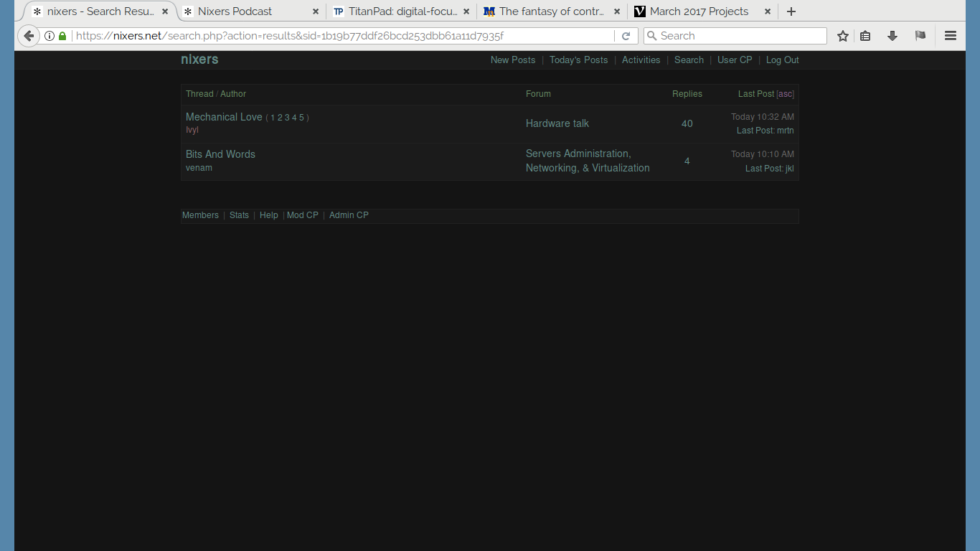Go to page 5 of Mechanical Love
The width and height of the screenshot is (980, 551).
(301, 118)
